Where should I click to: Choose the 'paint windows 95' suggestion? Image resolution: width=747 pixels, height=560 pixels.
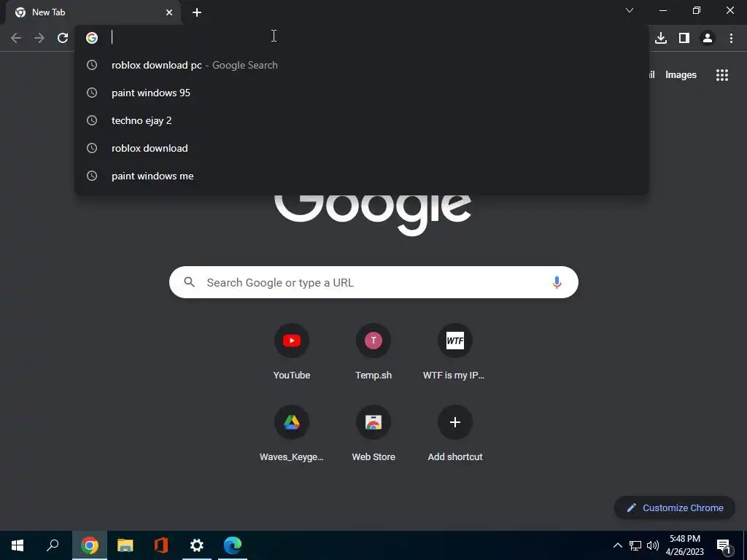(x=362, y=93)
